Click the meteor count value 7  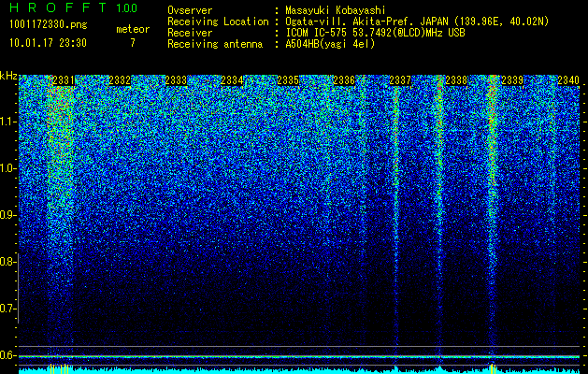coord(133,43)
